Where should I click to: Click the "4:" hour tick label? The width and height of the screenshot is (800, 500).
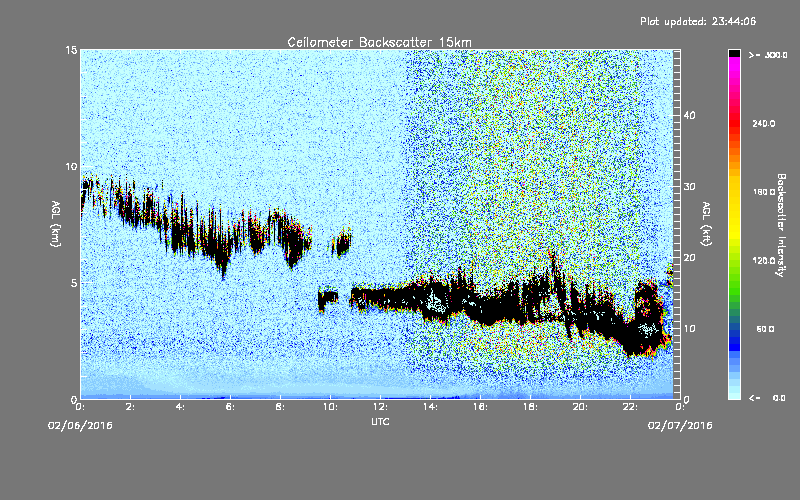point(181,407)
